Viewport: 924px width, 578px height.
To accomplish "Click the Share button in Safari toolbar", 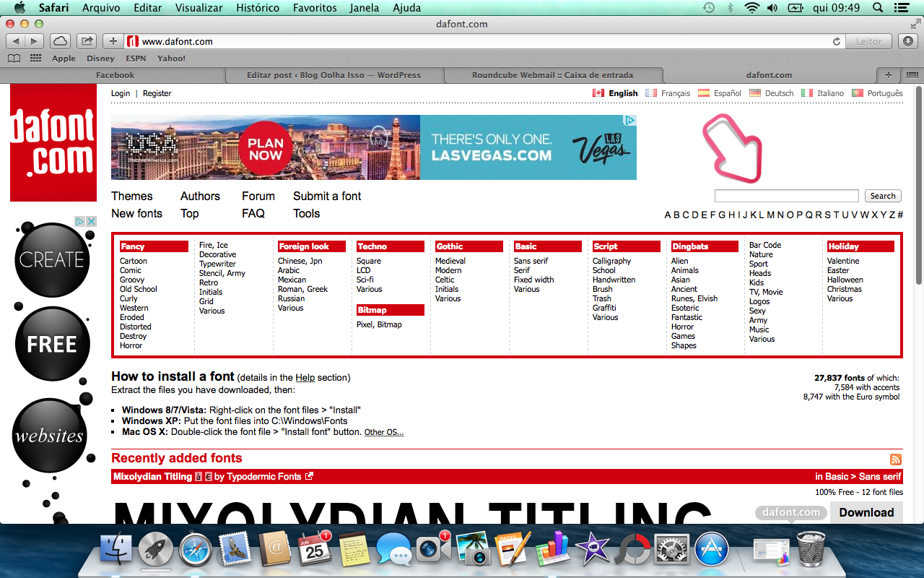I will 87,41.
